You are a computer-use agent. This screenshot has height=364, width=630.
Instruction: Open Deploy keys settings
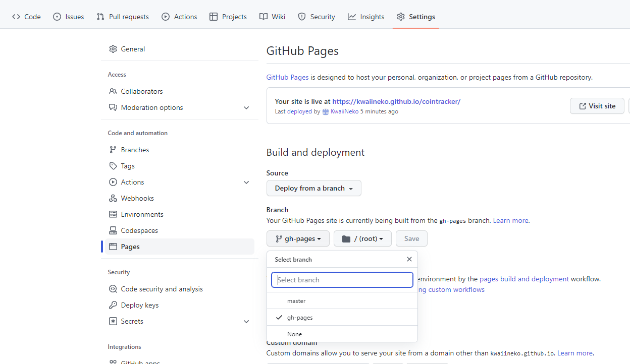point(180,305)
